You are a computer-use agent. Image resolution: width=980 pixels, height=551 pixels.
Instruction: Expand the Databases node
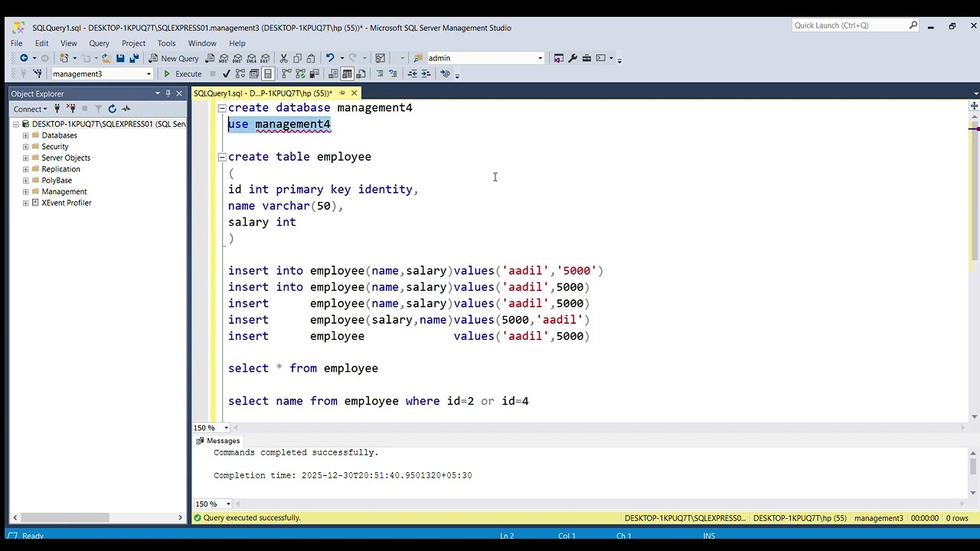click(25, 135)
